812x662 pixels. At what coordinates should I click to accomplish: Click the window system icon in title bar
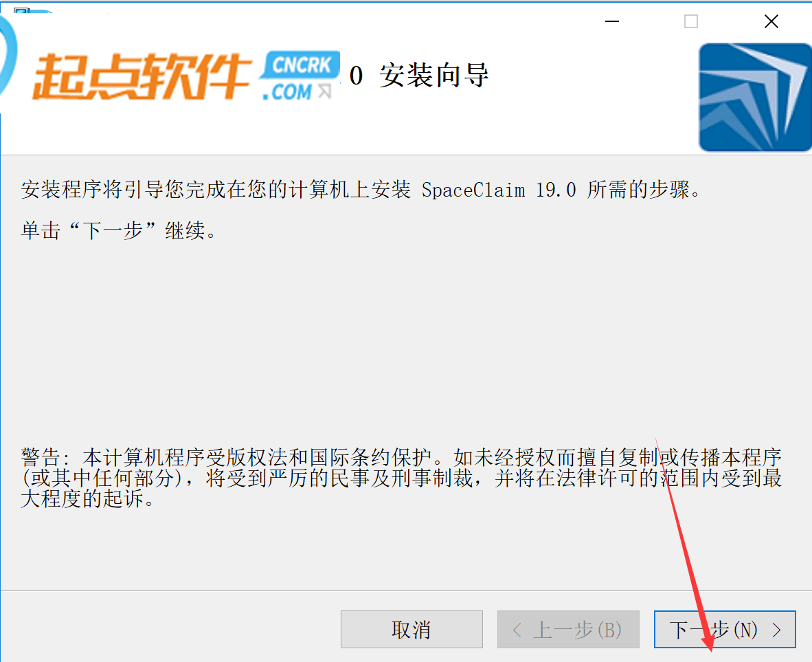[x=21, y=10]
